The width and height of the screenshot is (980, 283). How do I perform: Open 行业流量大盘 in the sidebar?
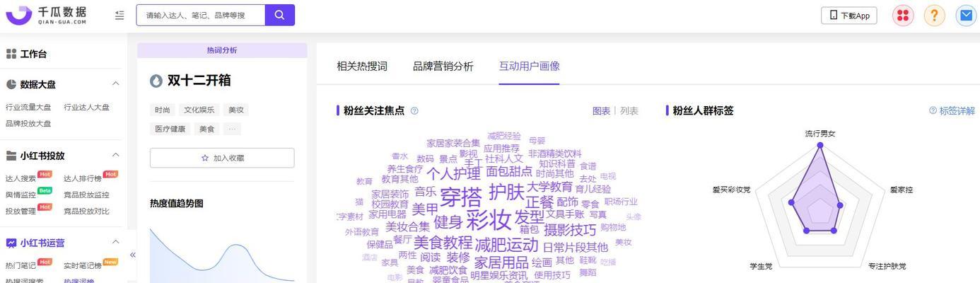28,108
